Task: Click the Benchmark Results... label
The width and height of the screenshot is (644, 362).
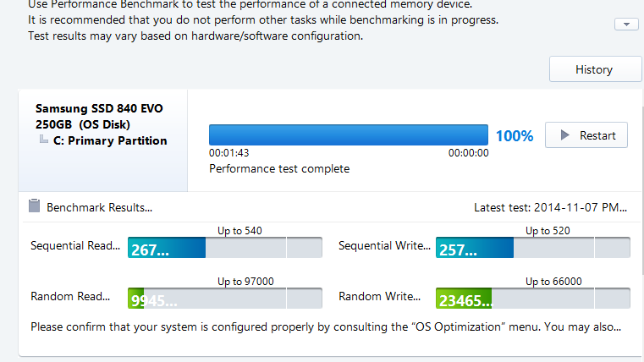Action: pyautogui.click(x=99, y=208)
